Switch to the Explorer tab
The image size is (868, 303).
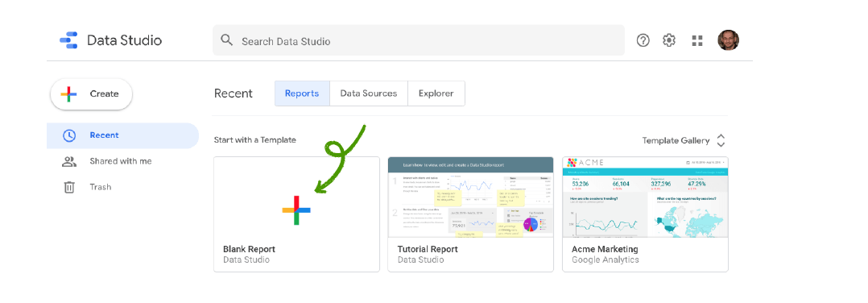pos(436,93)
